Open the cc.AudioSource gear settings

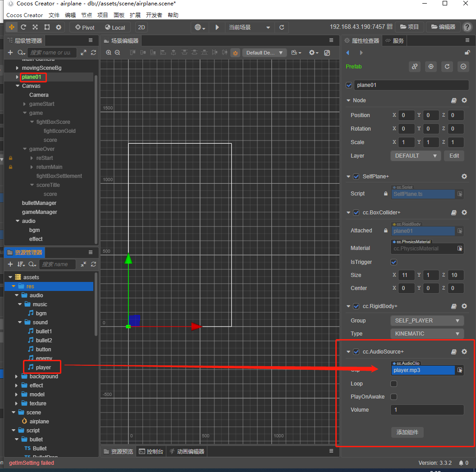pyautogui.click(x=464, y=352)
